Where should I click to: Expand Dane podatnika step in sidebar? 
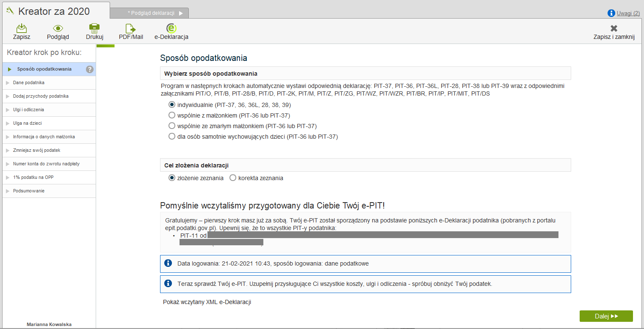29,83
